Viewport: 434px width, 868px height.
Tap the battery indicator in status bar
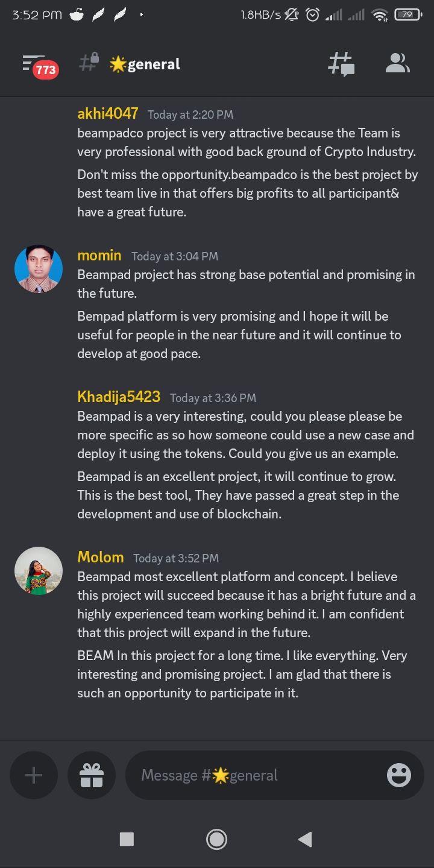point(407,14)
